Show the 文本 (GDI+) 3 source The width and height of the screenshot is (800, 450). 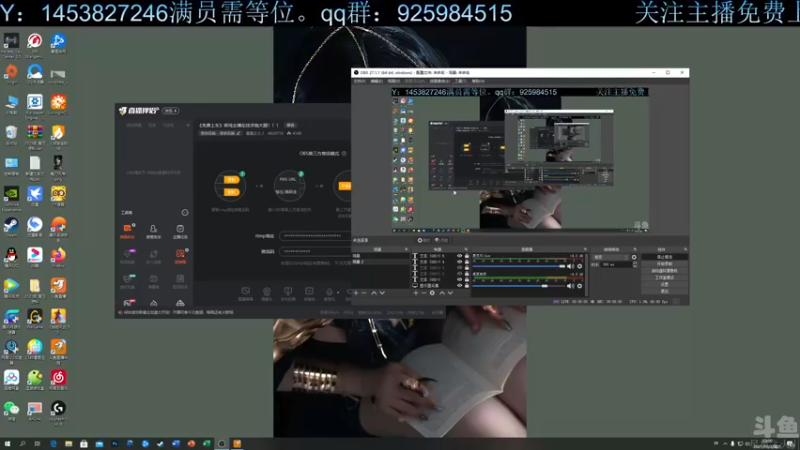click(459, 268)
